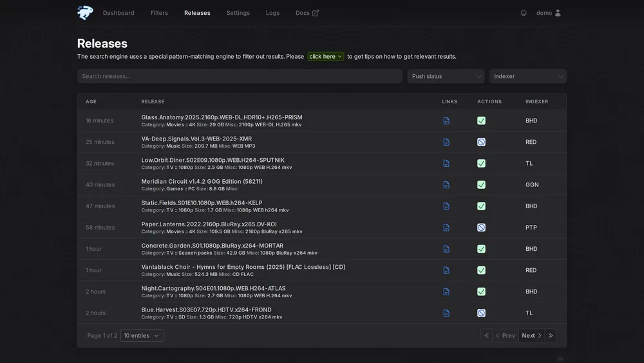This screenshot has height=363, width=644.
Task: Click approved action icon for Low.Orbit.Diner
Action: click(481, 163)
